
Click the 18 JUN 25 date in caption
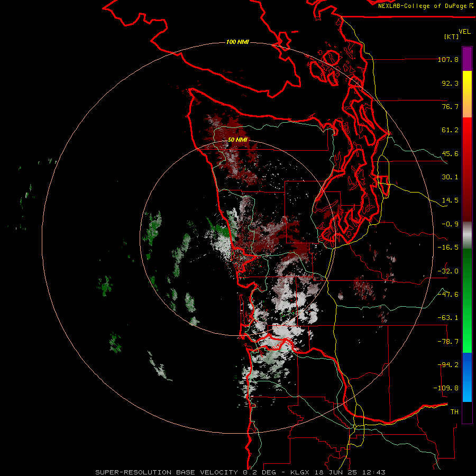[x=335, y=472]
